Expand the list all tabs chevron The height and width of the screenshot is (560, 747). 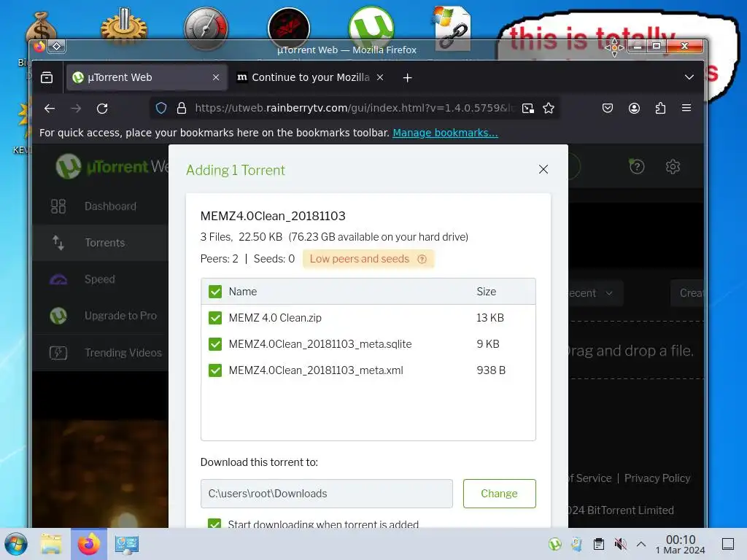689,77
